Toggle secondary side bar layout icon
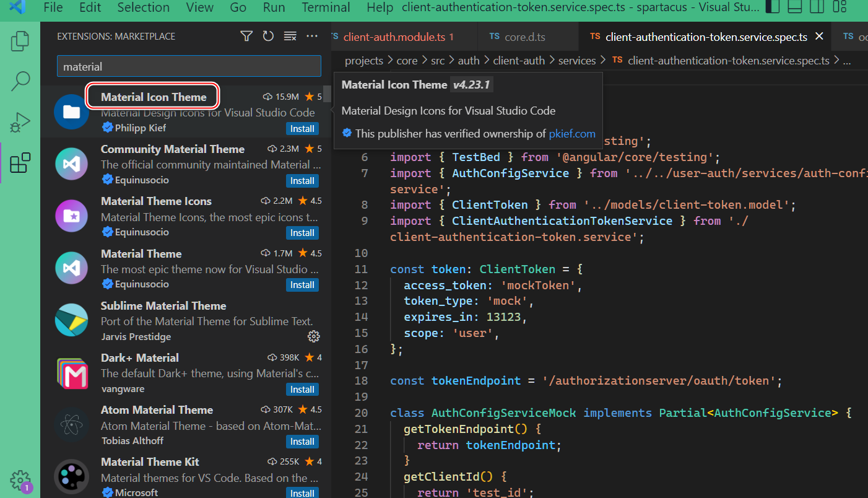This screenshot has width=868, height=498. pyautogui.click(x=817, y=7)
